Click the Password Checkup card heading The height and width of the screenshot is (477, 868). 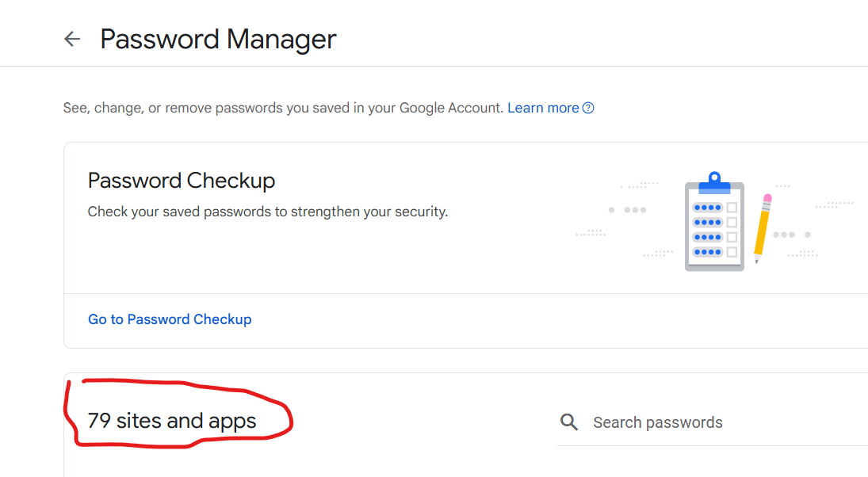point(182,181)
